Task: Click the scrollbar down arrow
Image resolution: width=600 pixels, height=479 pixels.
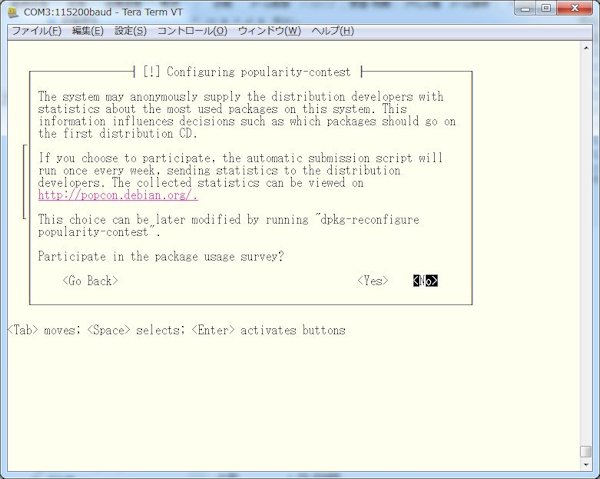Action: [x=586, y=465]
